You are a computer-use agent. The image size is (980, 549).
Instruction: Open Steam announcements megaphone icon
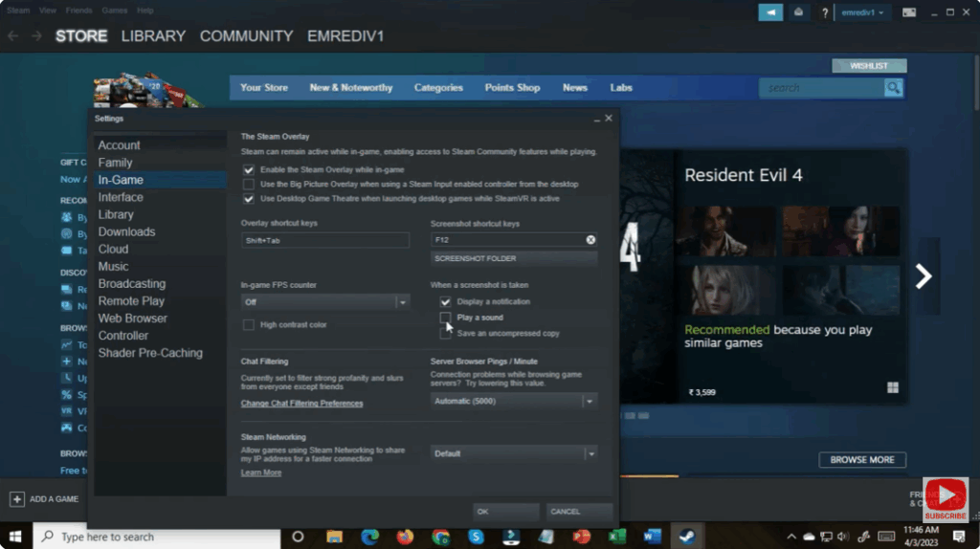pos(770,11)
